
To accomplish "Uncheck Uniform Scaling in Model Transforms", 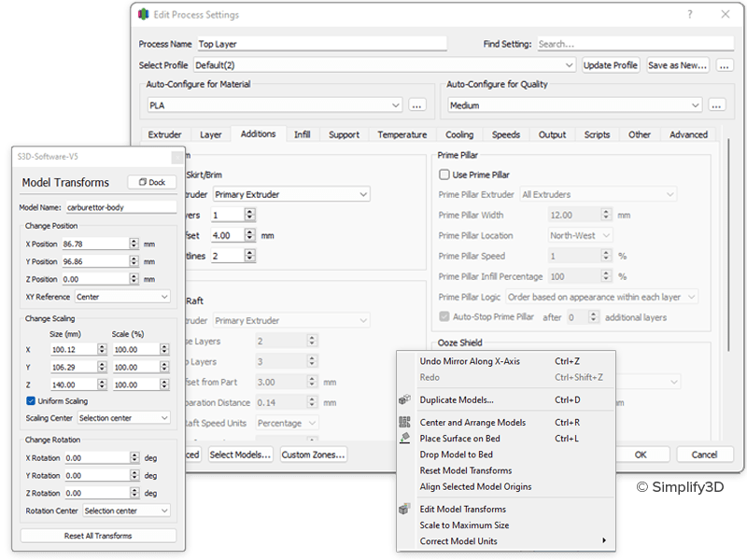I will point(31,401).
